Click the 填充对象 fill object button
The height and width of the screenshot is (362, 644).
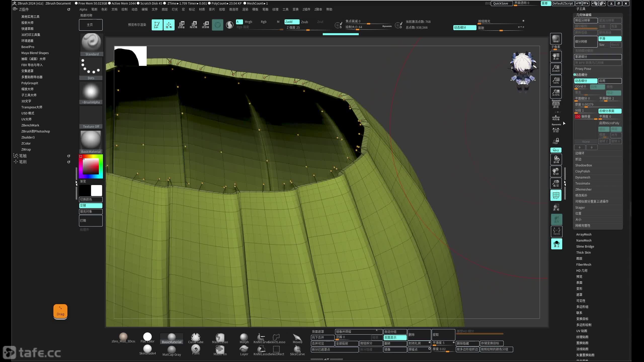click(x=91, y=211)
